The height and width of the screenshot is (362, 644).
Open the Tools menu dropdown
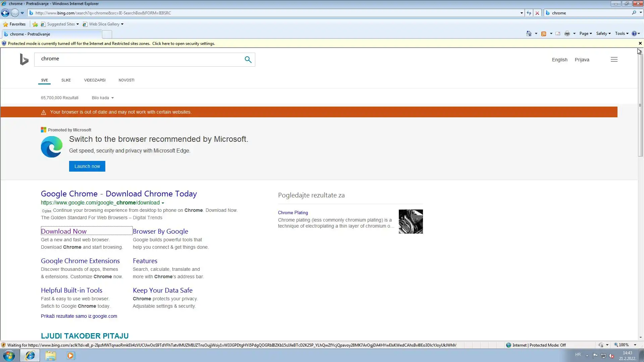click(x=622, y=34)
